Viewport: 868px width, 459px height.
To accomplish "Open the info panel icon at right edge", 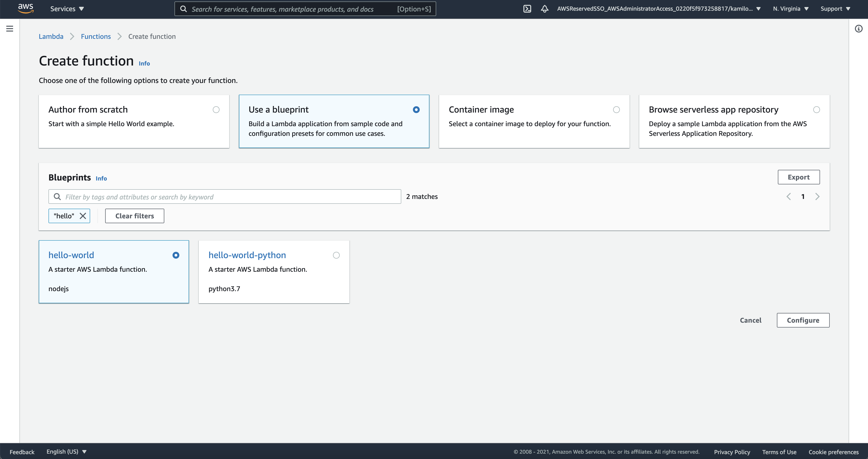I will pyautogui.click(x=859, y=29).
